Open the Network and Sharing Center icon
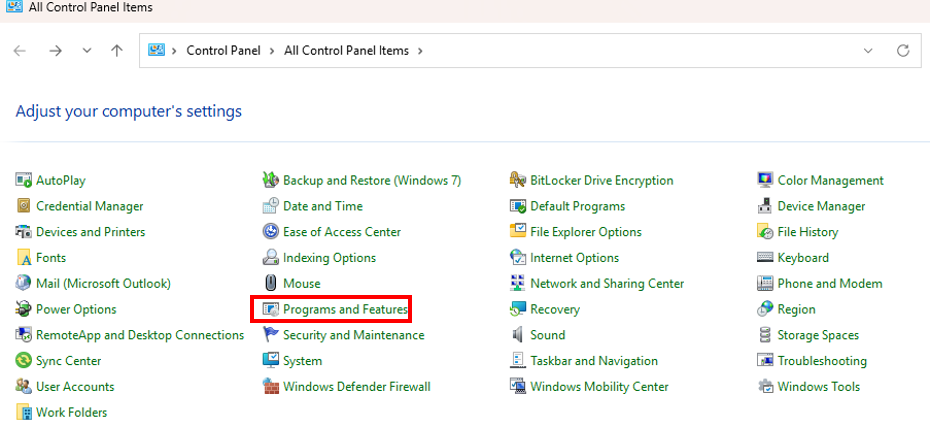Image resolution: width=936 pixels, height=429 pixels. pyautogui.click(x=517, y=283)
